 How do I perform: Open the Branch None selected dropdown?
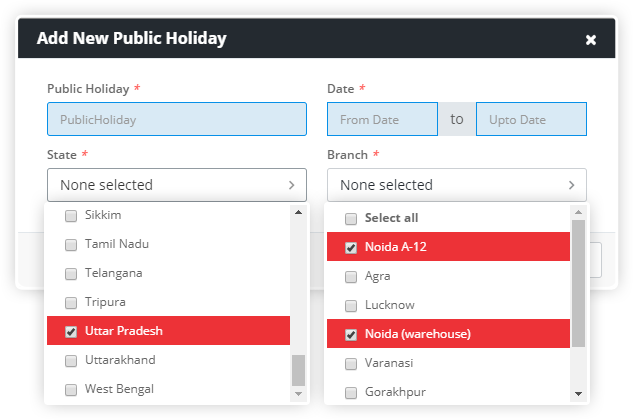click(x=457, y=185)
